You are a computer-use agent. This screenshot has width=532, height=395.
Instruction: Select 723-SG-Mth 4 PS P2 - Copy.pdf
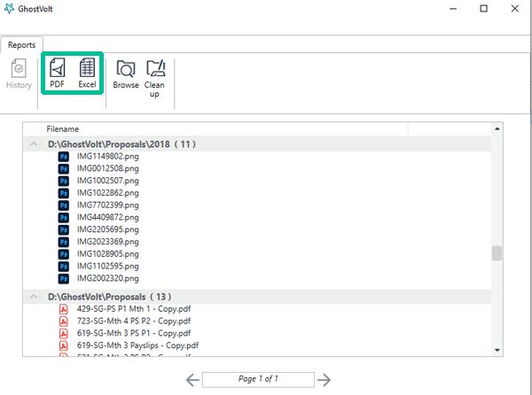134,321
